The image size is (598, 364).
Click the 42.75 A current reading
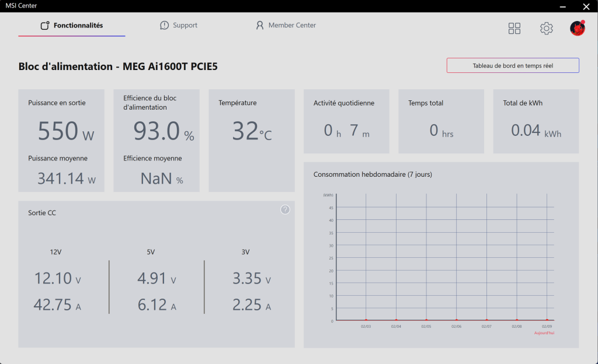pos(57,304)
